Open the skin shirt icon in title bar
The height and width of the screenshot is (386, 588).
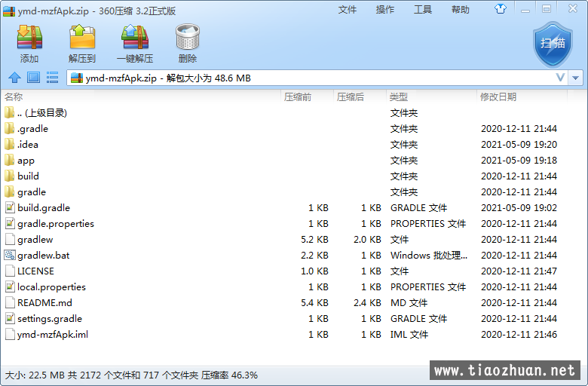522,9
